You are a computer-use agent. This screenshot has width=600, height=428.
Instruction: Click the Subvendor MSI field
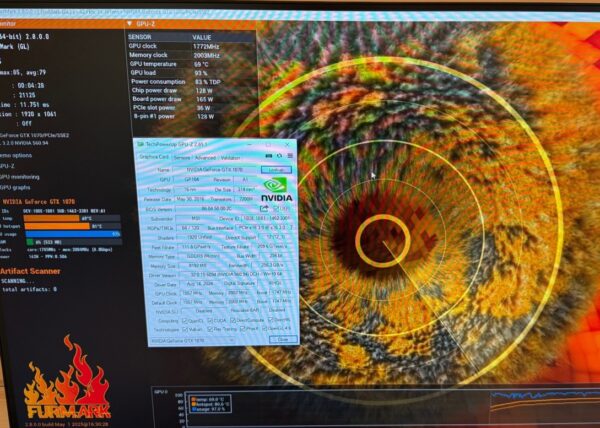[196, 218]
